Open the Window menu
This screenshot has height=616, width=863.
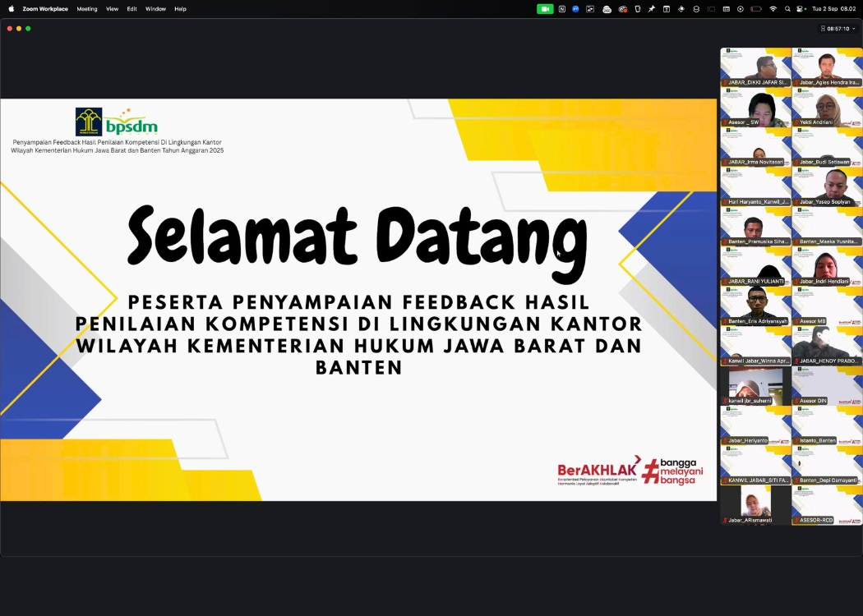[x=156, y=9]
